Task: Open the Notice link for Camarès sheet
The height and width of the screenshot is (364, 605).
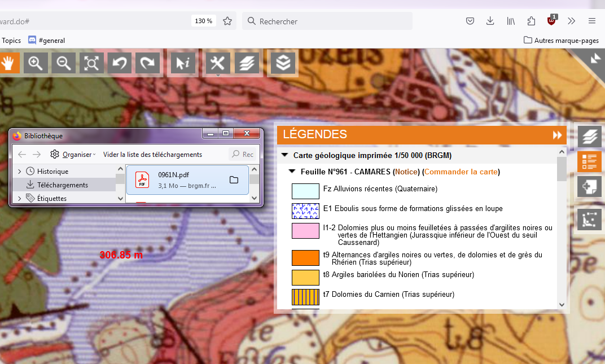Action: tap(406, 172)
